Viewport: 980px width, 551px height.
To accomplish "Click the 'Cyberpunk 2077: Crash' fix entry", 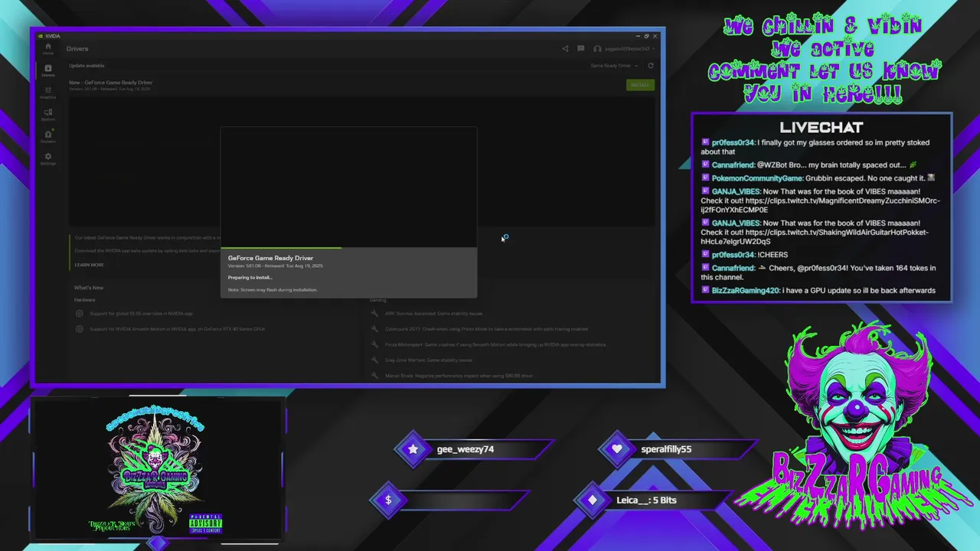I will click(x=486, y=329).
